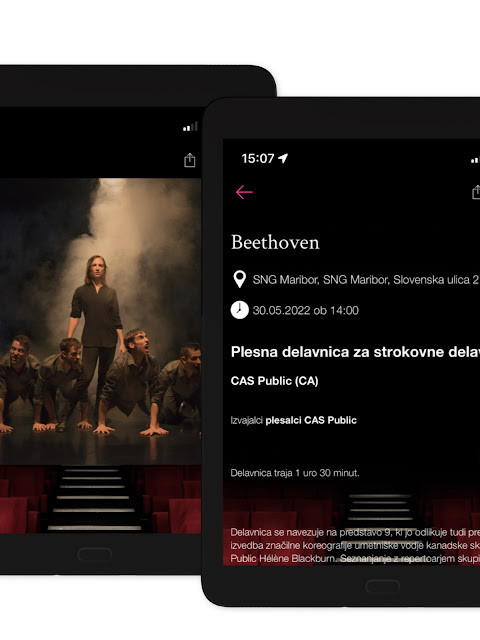Tap Delavnica traja duration text
The image size is (480, 640).
point(295,473)
